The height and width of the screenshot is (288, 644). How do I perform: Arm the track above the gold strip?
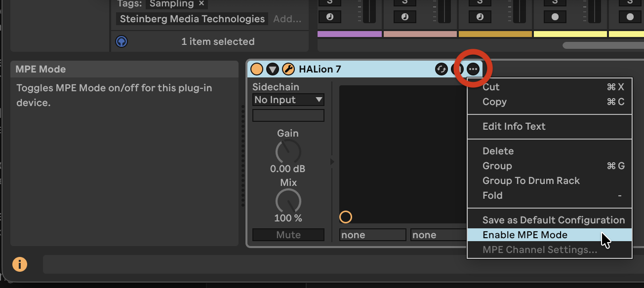480,16
